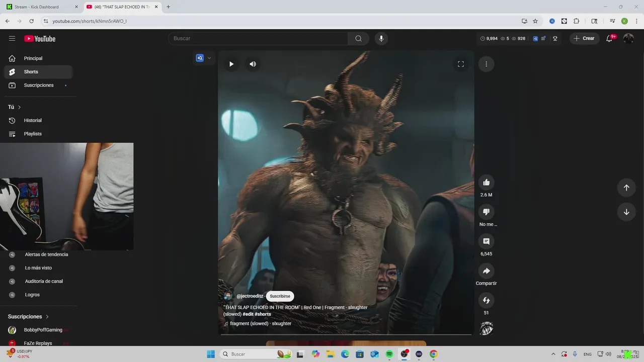Open a new browser tab
This screenshot has height=362, width=644.
168,7
